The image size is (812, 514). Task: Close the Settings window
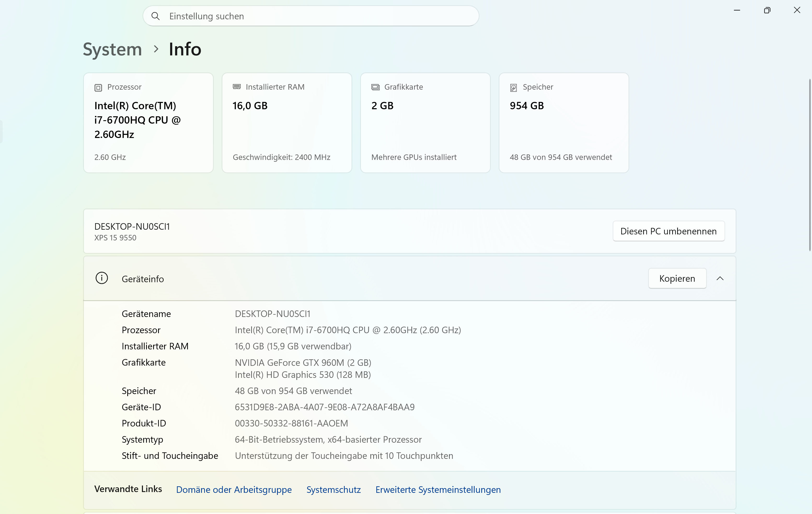coord(797,10)
